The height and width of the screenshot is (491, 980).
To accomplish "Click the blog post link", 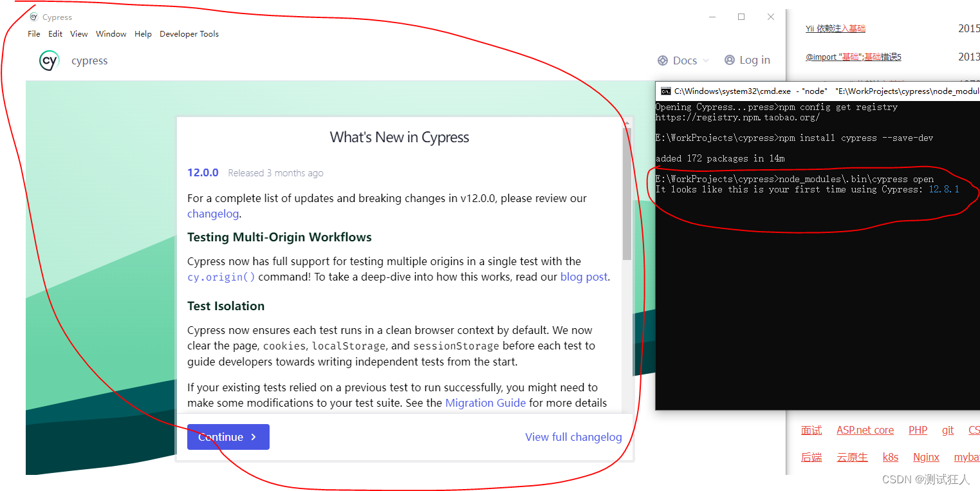I will click(x=583, y=277).
